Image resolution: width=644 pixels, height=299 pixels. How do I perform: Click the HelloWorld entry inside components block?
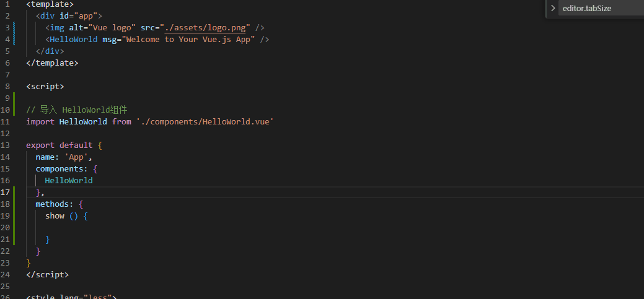coord(69,181)
